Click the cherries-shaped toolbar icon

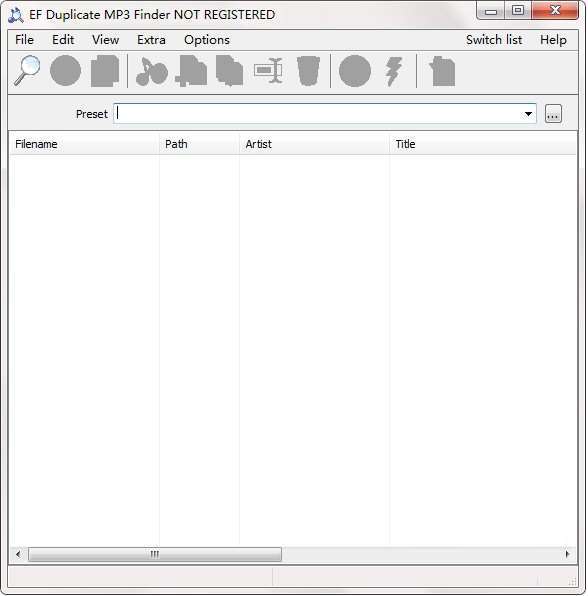click(x=152, y=71)
